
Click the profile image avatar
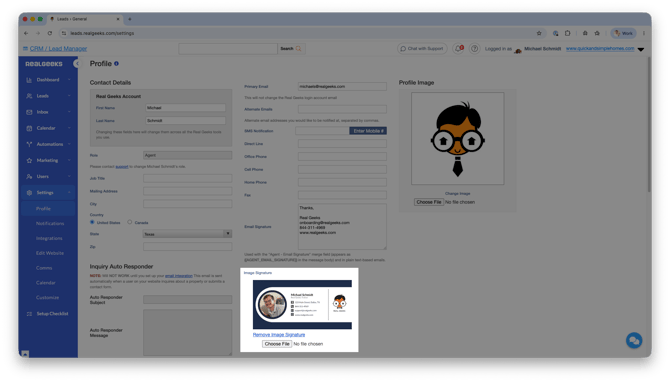pos(458,139)
